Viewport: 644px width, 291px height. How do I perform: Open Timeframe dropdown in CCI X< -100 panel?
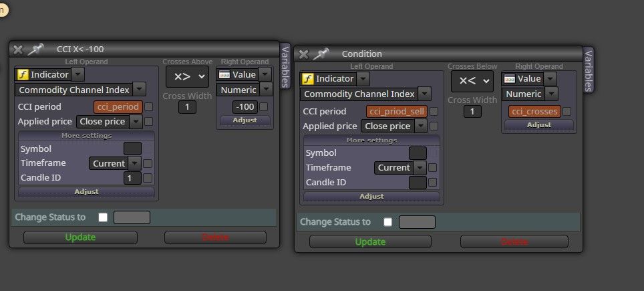[x=134, y=163]
